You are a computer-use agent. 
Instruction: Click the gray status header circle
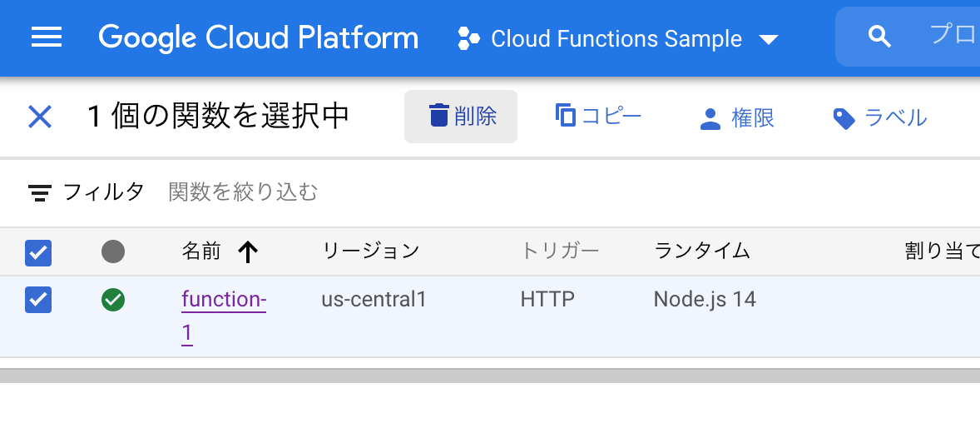point(113,251)
